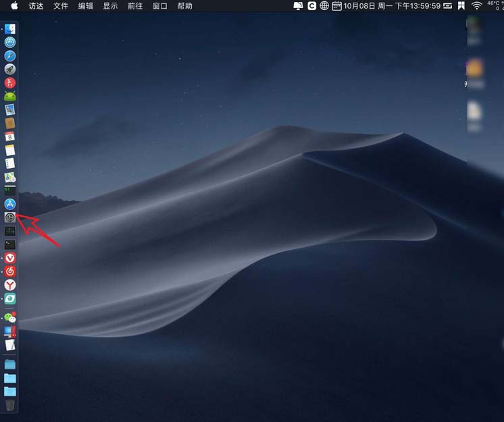Open Finder from the Dock
504x422 pixels.
(10, 29)
